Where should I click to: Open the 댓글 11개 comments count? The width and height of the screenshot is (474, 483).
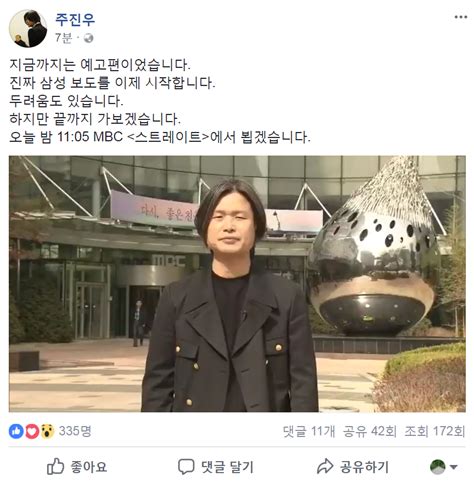click(x=309, y=431)
